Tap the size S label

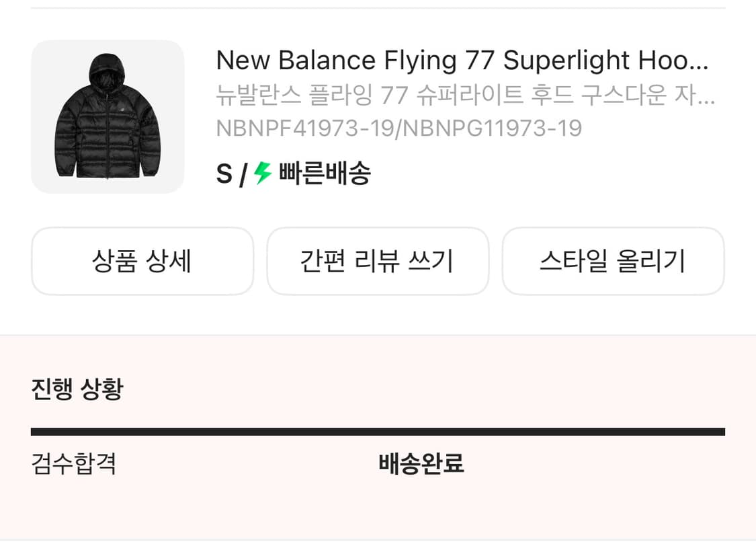[x=222, y=173]
